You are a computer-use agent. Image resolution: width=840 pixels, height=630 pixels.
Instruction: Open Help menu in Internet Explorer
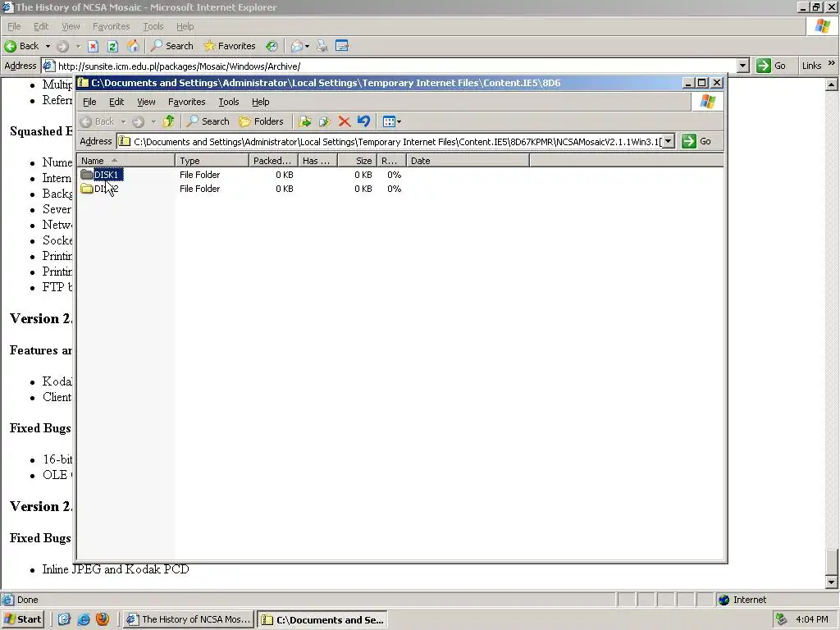185,26
